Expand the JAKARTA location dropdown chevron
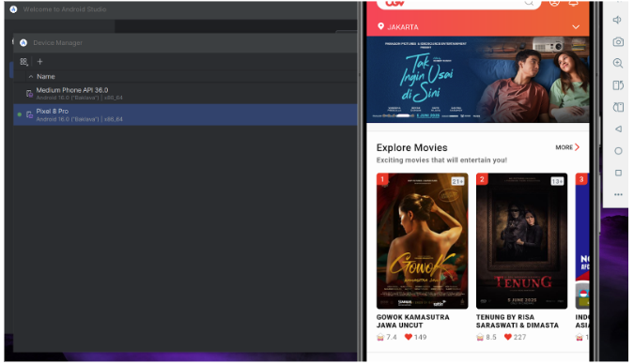The width and height of the screenshot is (634, 364). coord(576,27)
